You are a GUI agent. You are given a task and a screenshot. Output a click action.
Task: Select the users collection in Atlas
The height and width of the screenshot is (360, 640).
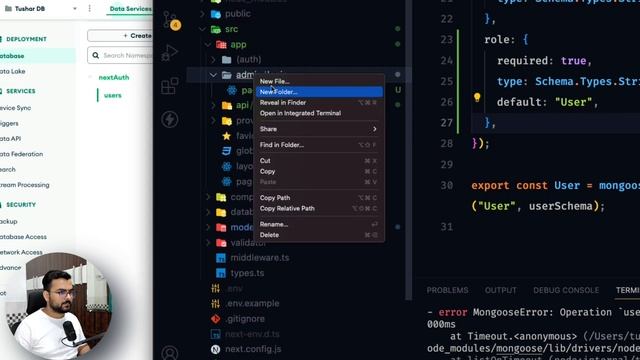click(113, 96)
